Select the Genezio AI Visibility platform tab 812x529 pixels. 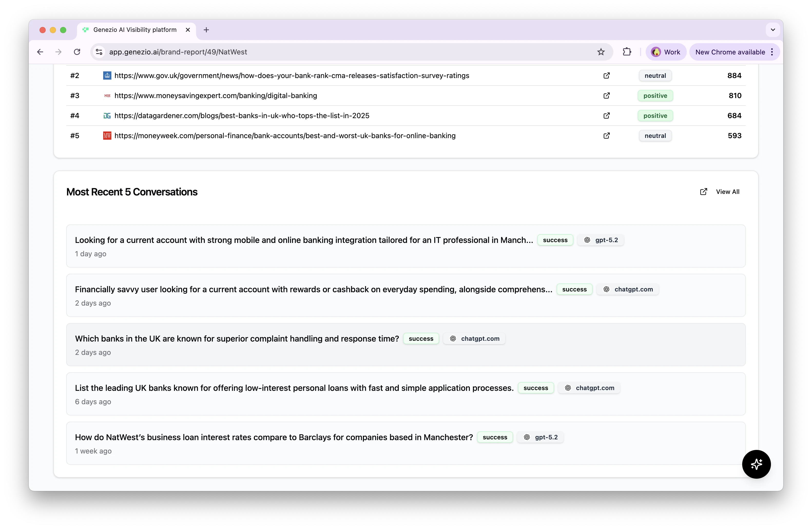click(135, 30)
